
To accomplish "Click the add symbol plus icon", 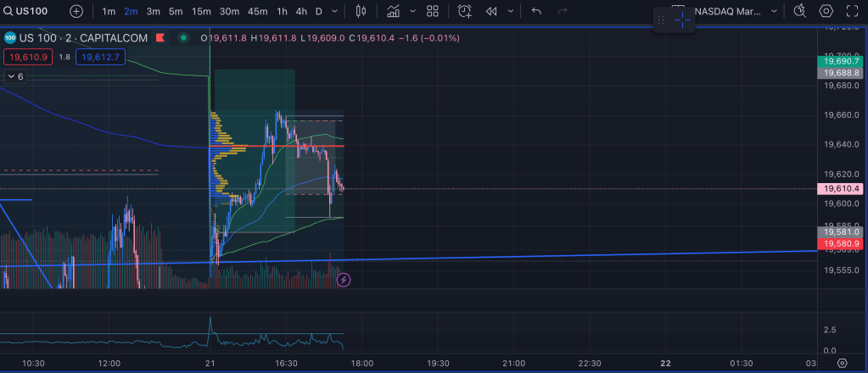I will point(76,11).
